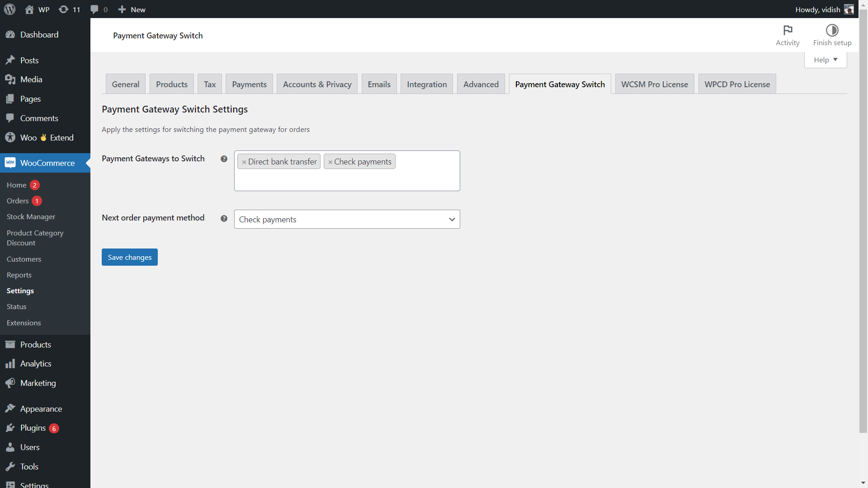Remove the Direct bank transfer tag
The image size is (868, 488).
[x=244, y=162]
